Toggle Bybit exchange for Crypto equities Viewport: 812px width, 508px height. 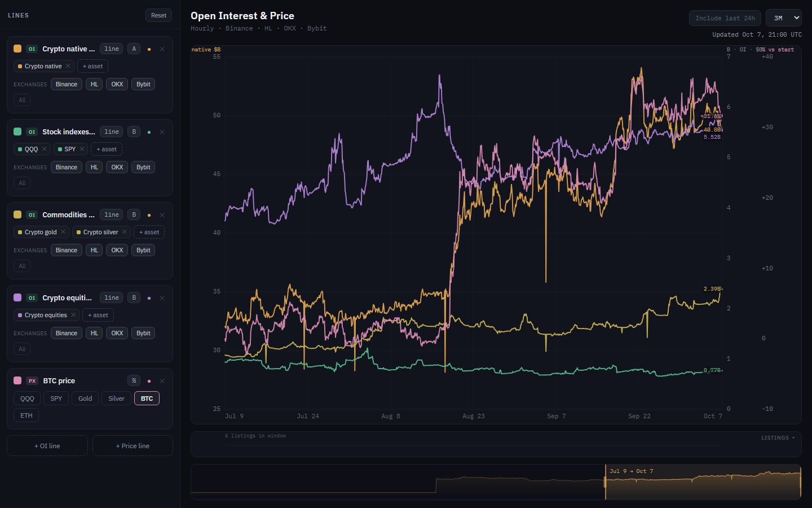[x=144, y=333]
